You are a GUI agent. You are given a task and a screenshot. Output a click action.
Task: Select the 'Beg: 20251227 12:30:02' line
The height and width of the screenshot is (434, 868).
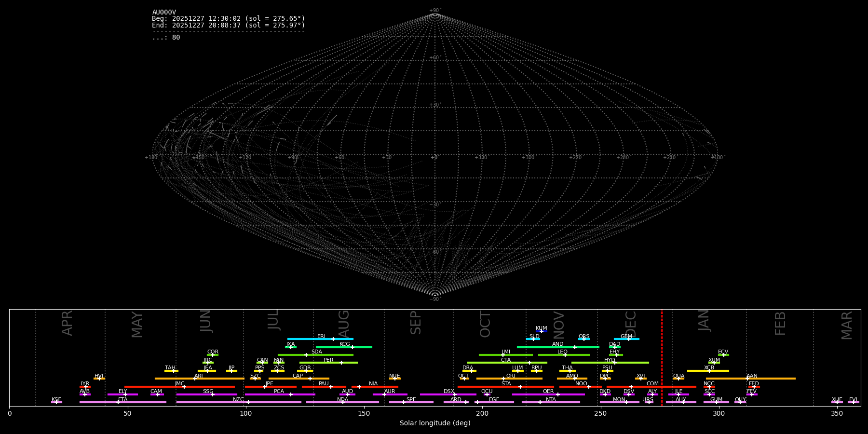tap(229, 19)
